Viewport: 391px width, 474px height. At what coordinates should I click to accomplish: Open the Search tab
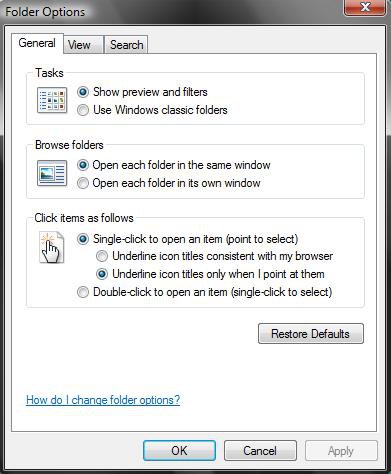tap(127, 45)
